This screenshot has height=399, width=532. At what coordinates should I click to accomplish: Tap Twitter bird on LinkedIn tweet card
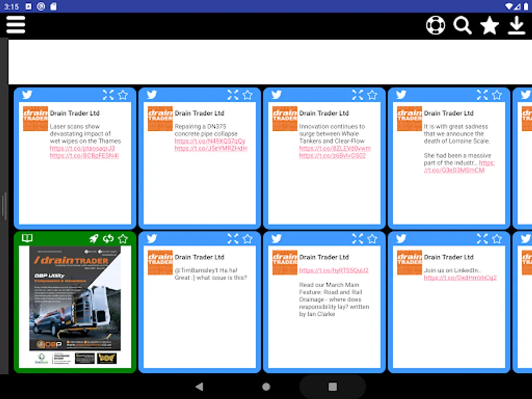tap(401, 239)
